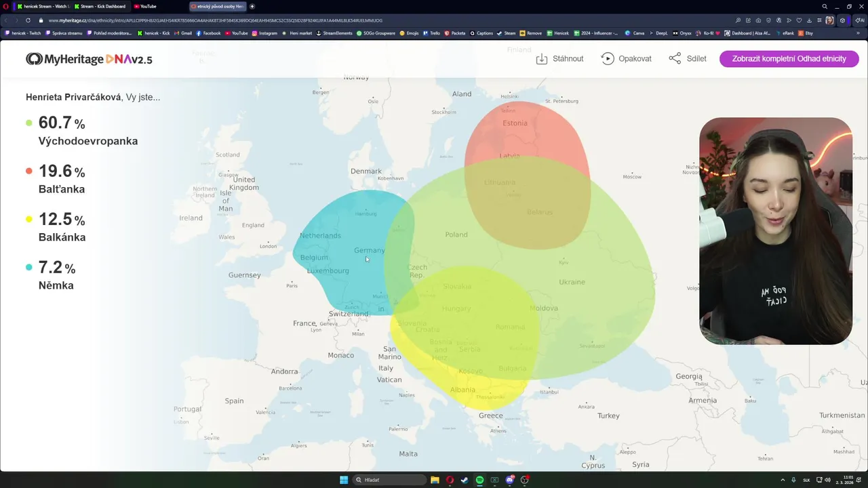Click the Opakovat replay play icon
Viewport: 868px width, 488px height.
tap(608, 59)
